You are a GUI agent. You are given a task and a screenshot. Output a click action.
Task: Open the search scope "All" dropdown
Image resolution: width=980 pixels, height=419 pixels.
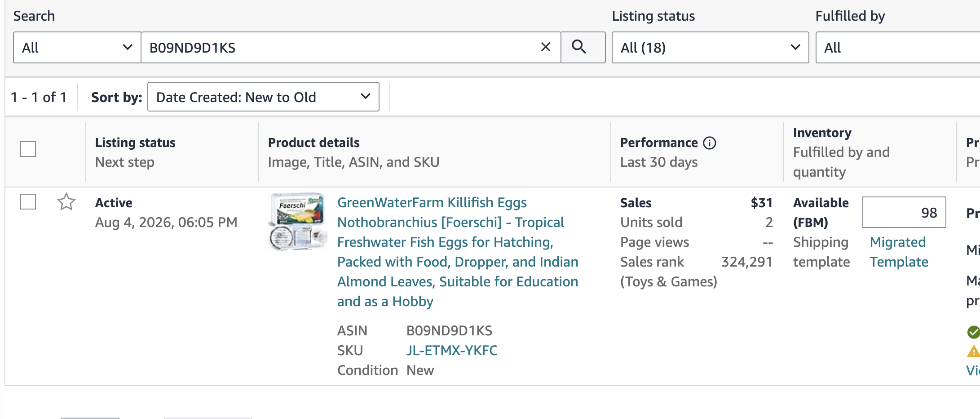(x=77, y=47)
